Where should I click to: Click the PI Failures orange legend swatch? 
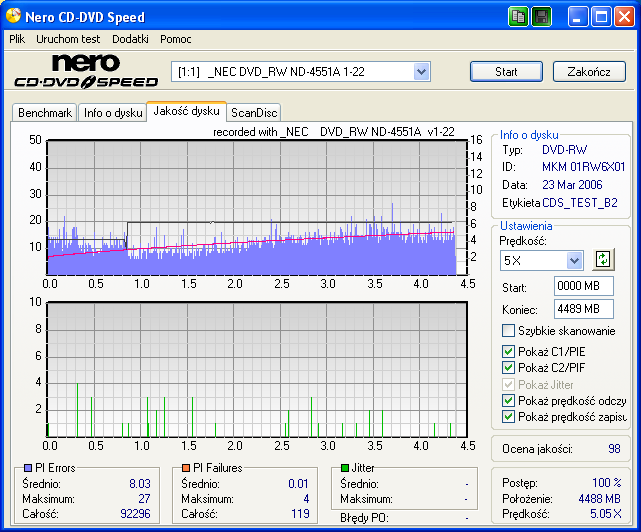click(186, 468)
